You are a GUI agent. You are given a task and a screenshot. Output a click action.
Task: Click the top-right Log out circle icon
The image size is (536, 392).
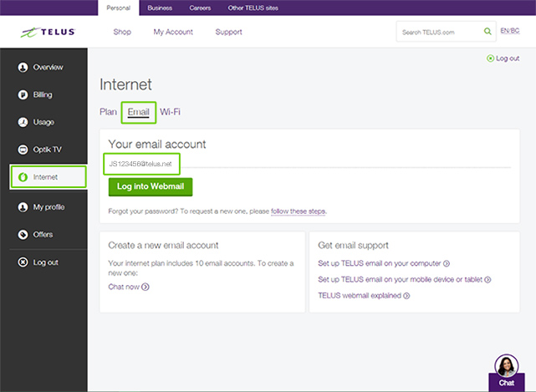pos(490,59)
